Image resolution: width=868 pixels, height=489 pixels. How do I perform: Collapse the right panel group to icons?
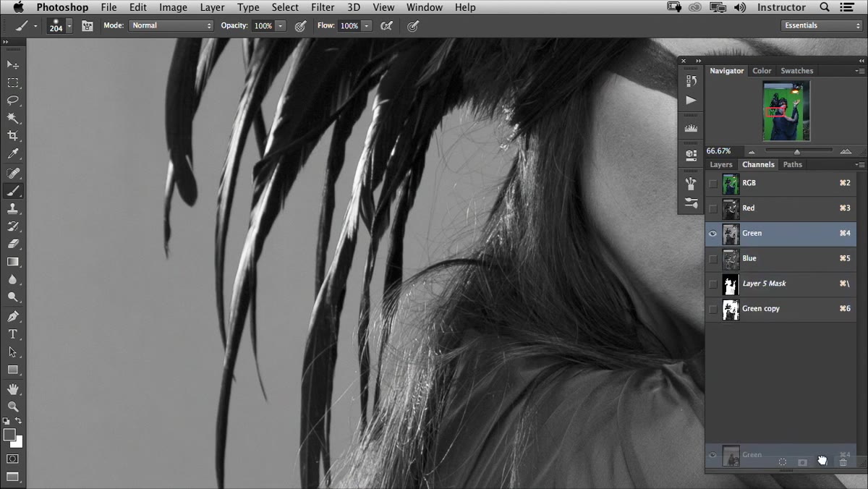coord(861,61)
